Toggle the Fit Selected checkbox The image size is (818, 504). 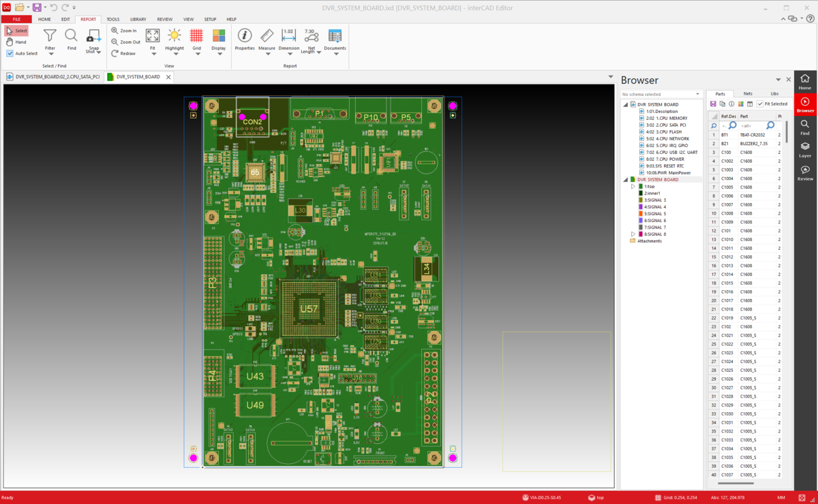coord(760,104)
